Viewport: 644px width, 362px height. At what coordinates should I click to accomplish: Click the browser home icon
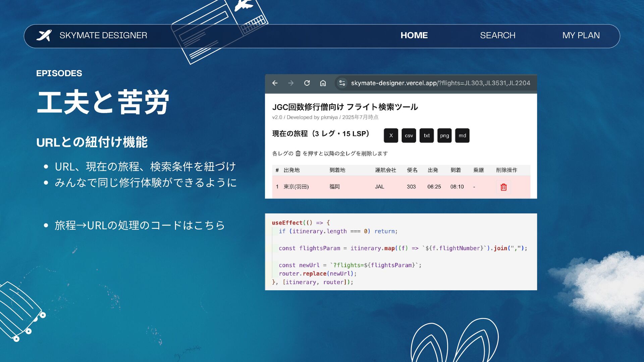coord(323,83)
